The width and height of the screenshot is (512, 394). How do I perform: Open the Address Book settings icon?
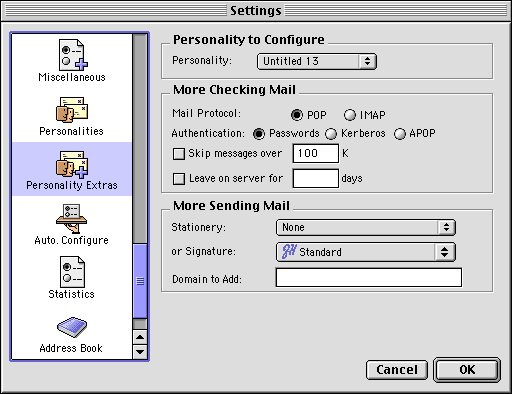click(72, 327)
